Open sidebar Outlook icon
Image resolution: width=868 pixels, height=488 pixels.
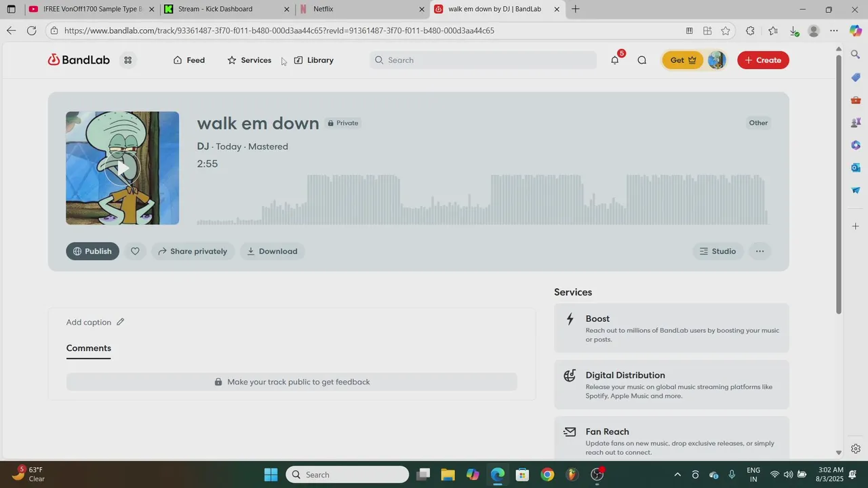tap(856, 167)
